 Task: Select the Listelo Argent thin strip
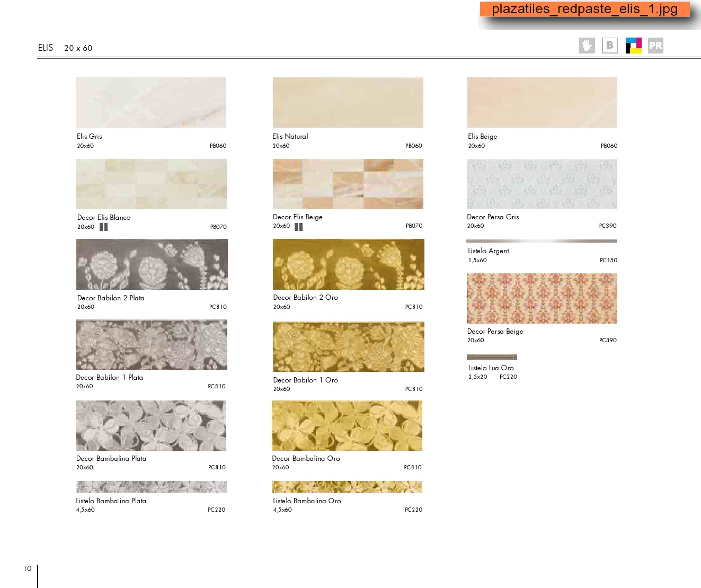pos(542,241)
